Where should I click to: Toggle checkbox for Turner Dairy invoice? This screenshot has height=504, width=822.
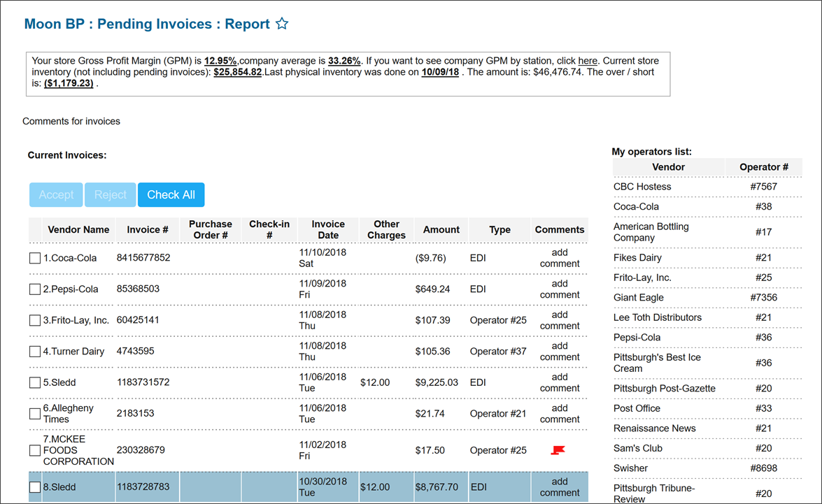pos(35,352)
